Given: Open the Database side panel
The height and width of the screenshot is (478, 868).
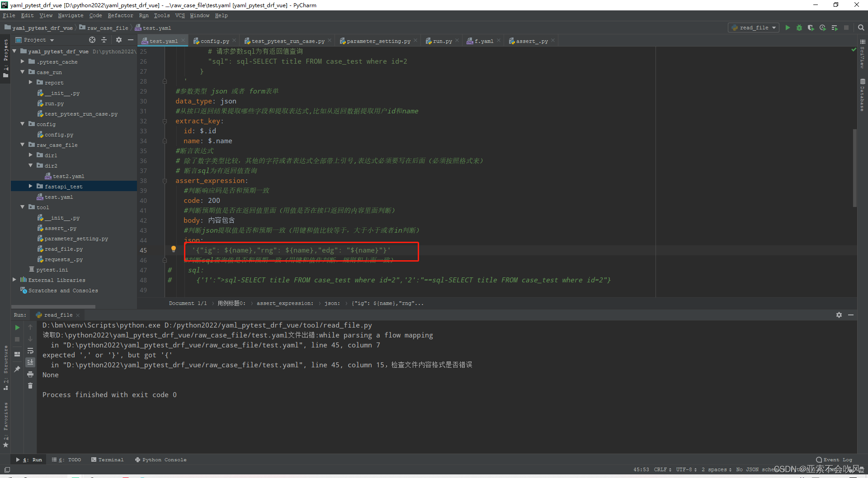Looking at the screenshot, I should tap(863, 95).
